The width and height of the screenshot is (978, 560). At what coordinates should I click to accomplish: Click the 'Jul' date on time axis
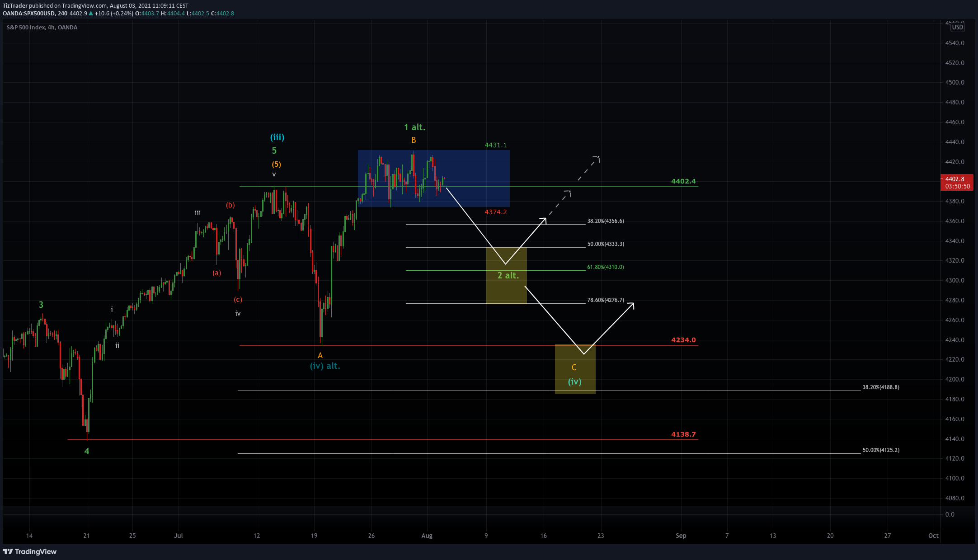tap(179, 536)
